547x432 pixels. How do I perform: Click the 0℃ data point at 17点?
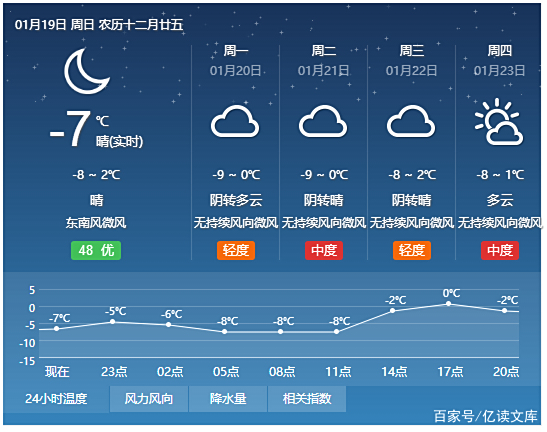[x=449, y=304]
